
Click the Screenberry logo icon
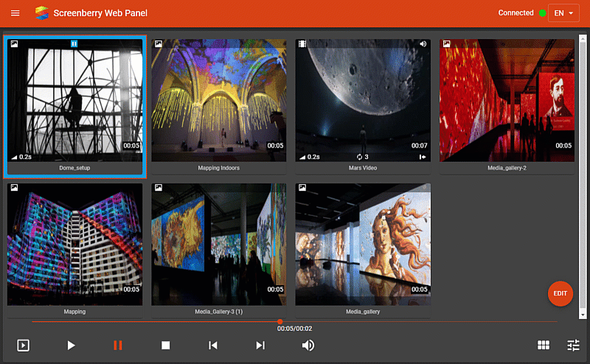pos(42,13)
